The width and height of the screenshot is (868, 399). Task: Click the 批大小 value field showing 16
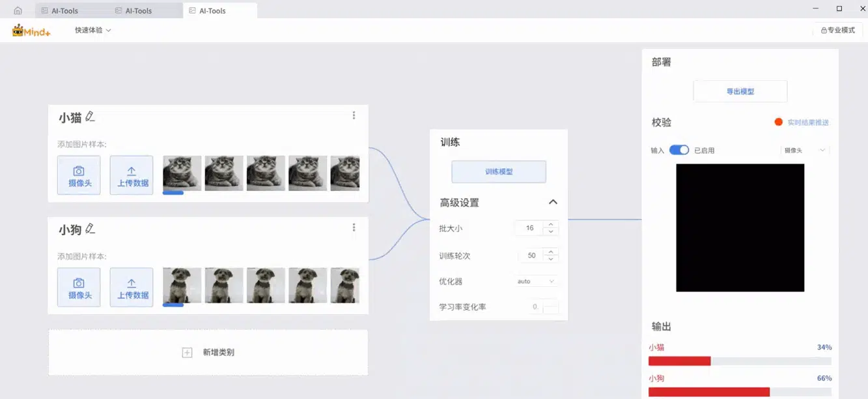coord(530,228)
